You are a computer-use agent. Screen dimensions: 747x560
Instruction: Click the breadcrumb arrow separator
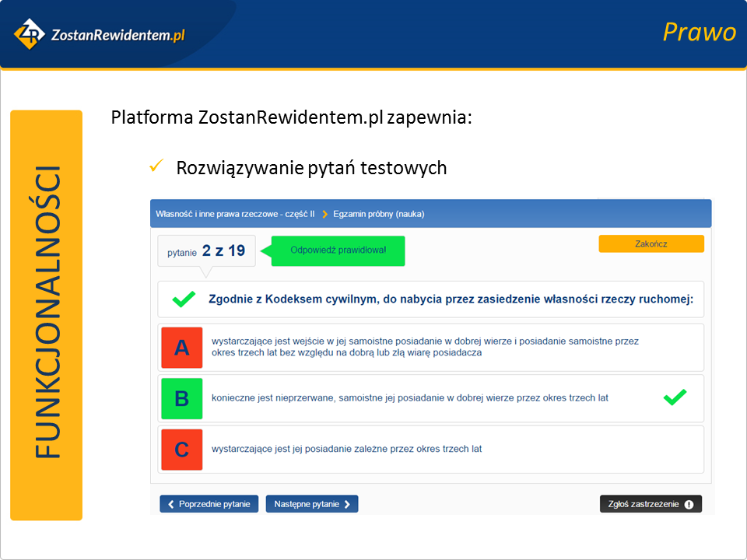[x=324, y=214]
